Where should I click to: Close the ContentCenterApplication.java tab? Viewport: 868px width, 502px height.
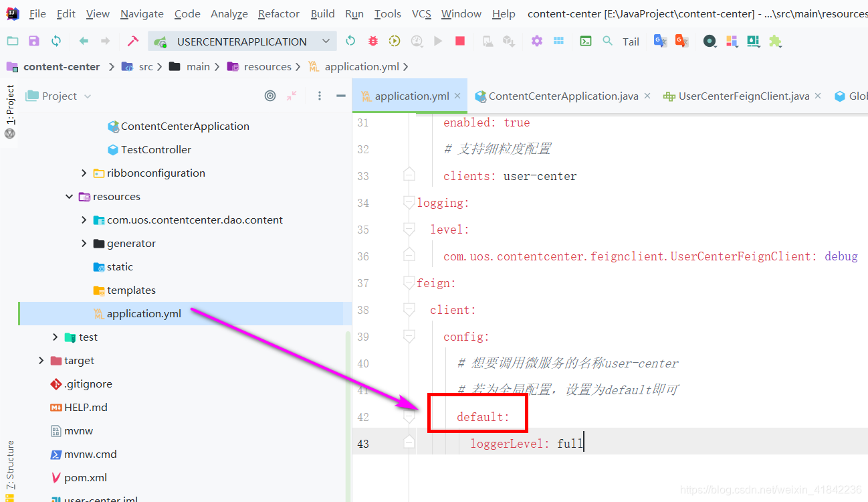(x=647, y=96)
